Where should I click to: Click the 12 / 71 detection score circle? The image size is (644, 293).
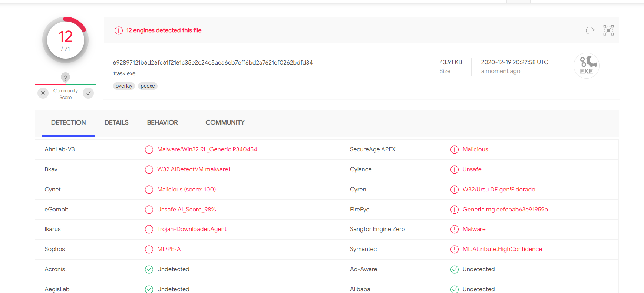(x=66, y=40)
